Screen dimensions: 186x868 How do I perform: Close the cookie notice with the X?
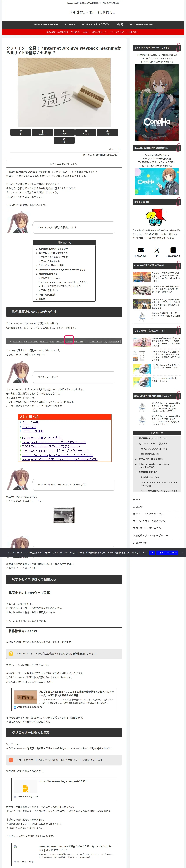[182, 553]
